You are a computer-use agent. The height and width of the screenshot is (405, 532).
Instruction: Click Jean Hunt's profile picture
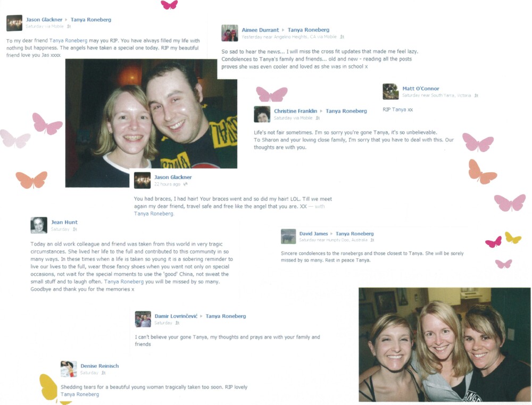pos(39,225)
